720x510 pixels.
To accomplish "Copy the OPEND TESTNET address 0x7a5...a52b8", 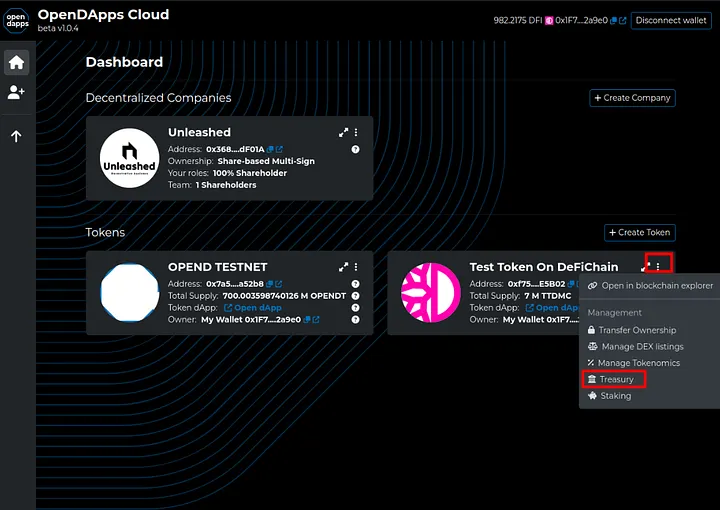I will tap(270, 284).
